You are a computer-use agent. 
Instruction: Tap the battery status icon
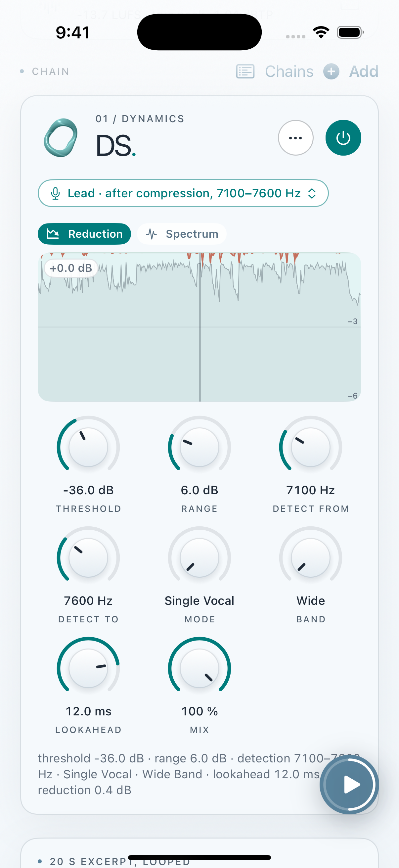coord(350,32)
